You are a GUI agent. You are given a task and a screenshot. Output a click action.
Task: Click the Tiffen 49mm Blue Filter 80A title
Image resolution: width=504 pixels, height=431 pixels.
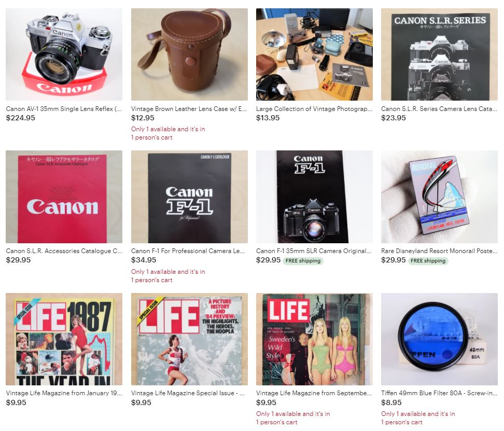point(439,393)
